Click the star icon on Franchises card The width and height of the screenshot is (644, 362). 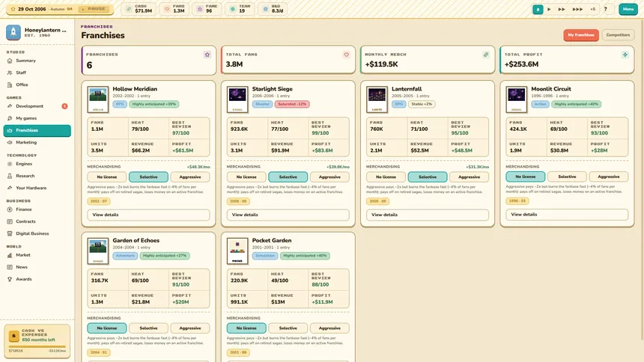[x=207, y=55]
